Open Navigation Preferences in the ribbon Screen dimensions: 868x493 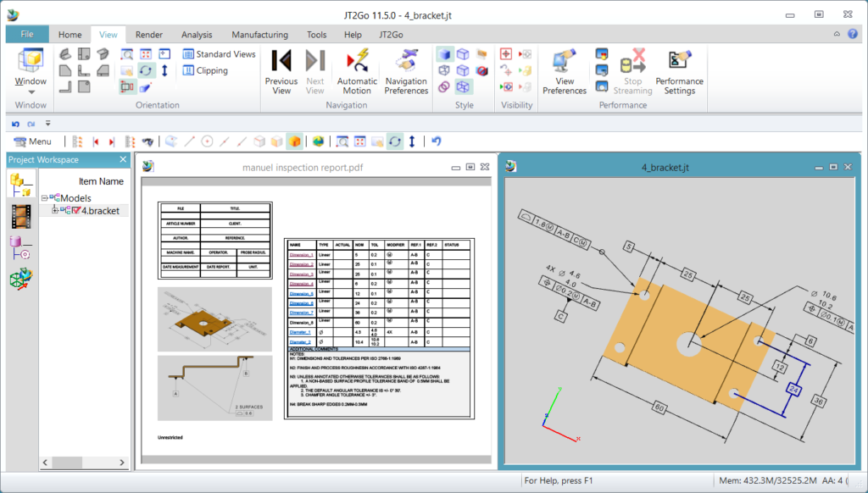[x=405, y=70]
